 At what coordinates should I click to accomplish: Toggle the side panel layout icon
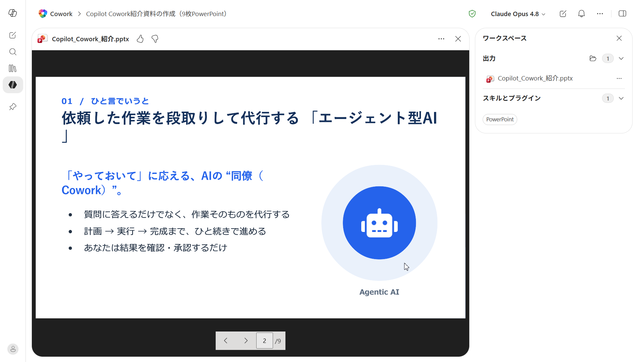[622, 14]
